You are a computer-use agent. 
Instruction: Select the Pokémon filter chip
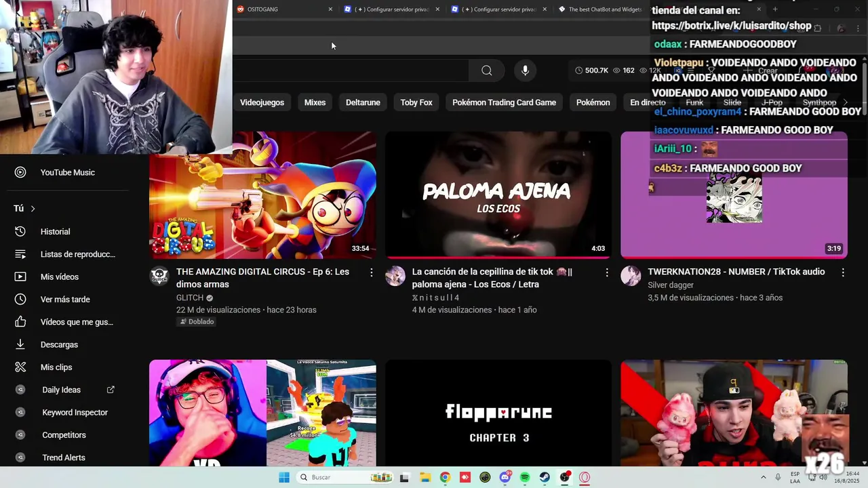pyautogui.click(x=593, y=102)
